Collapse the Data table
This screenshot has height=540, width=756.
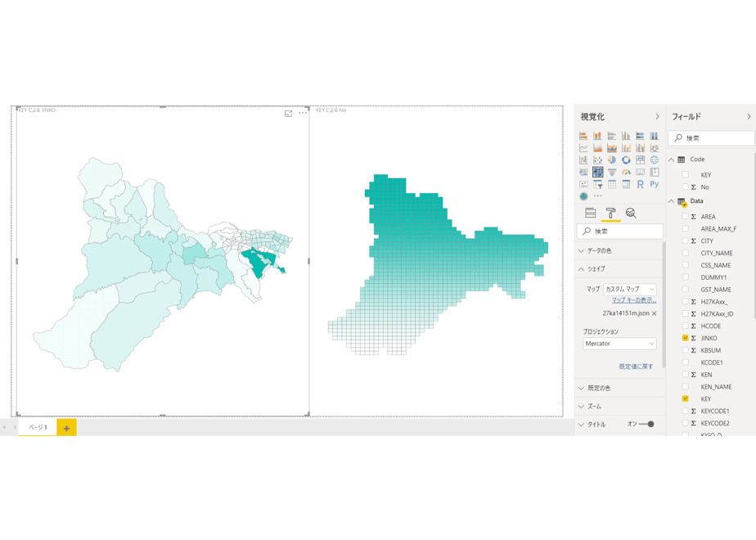tap(671, 201)
